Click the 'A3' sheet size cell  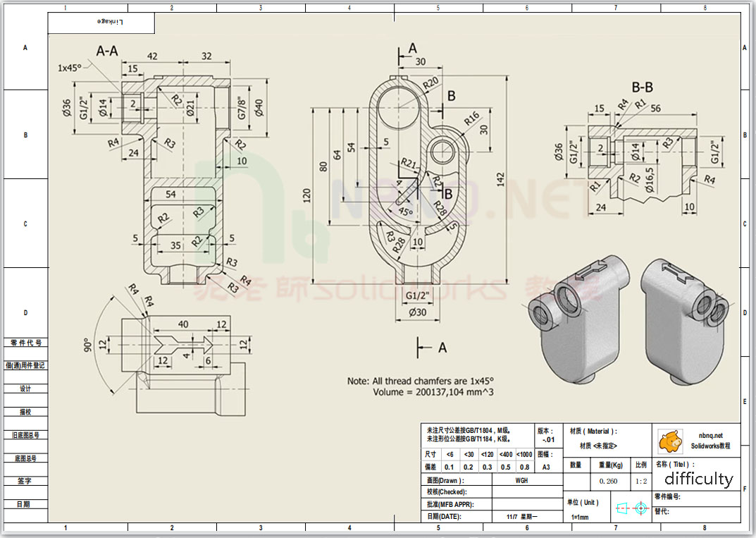[546, 467]
